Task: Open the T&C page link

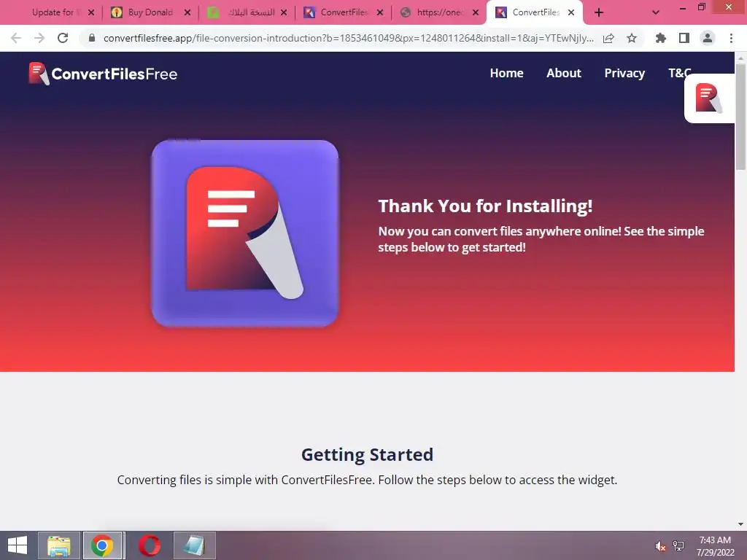Action: pos(679,73)
